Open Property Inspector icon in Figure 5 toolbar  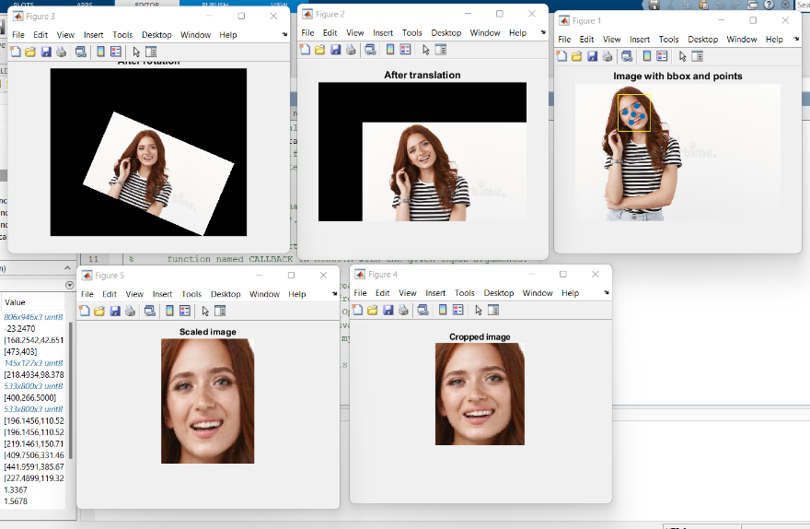click(220, 311)
